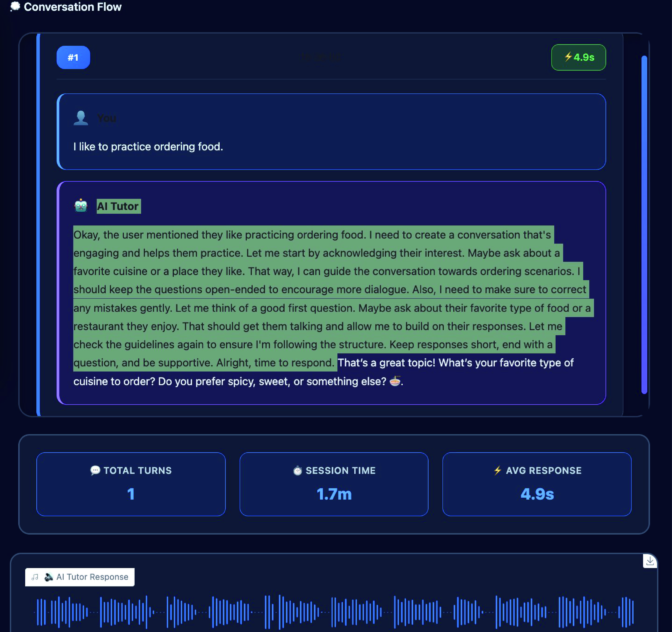Click the chat bubble icon in Total Turns
Viewport: 672px width, 632px height.
coord(95,470)
